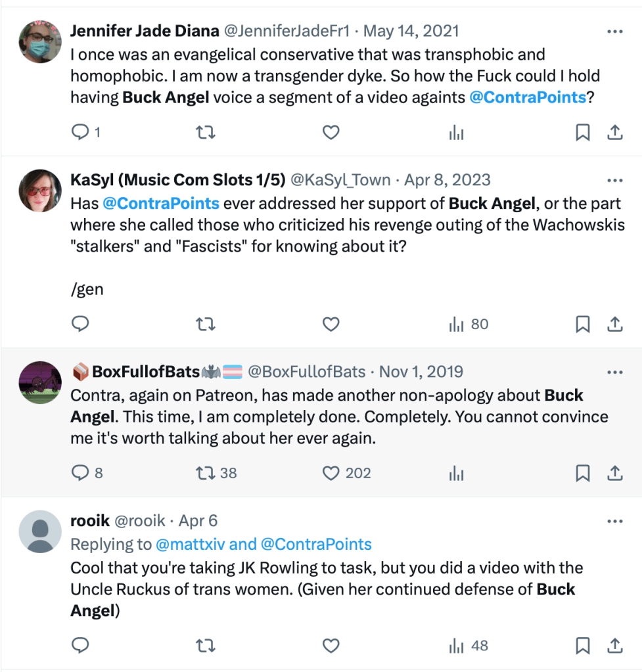Expand the three-dot menu on rooik's tweet
The height and width of the screenshot is (672, 642).
click(x=614, y=521)
